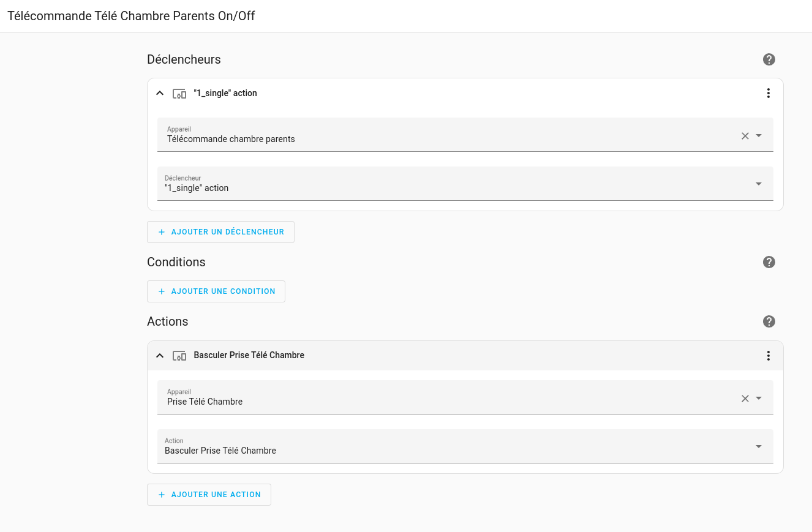Image resolution: width=812 pixels, height=532 pixels.
Task: Click Ajouter une condition button
Action: 216,291
